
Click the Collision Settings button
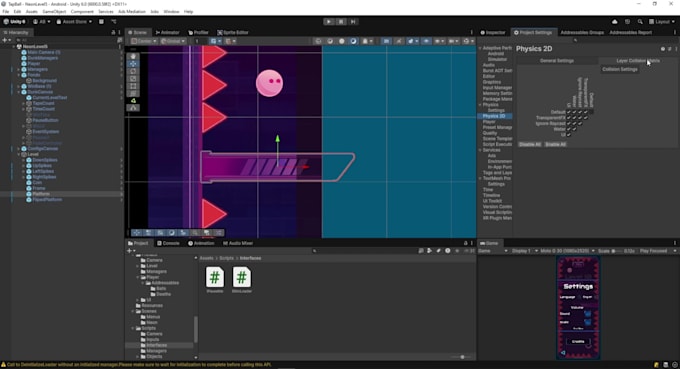point(620,69)
